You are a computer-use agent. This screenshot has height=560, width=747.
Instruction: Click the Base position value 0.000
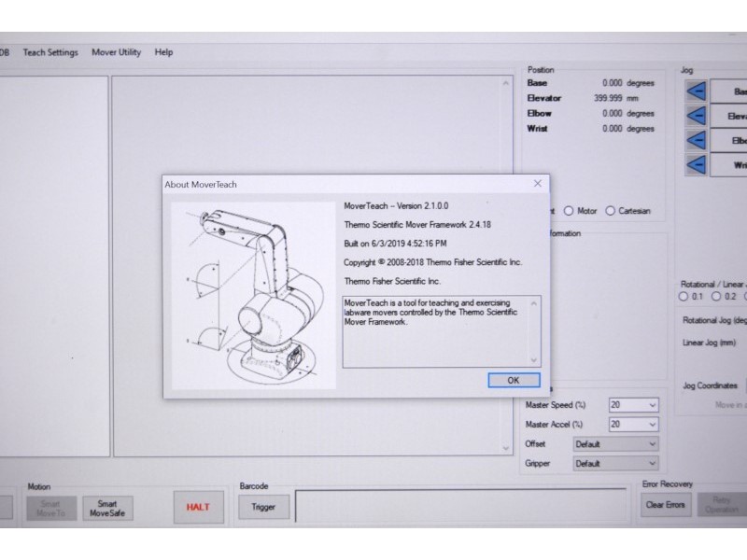(613, 83)
